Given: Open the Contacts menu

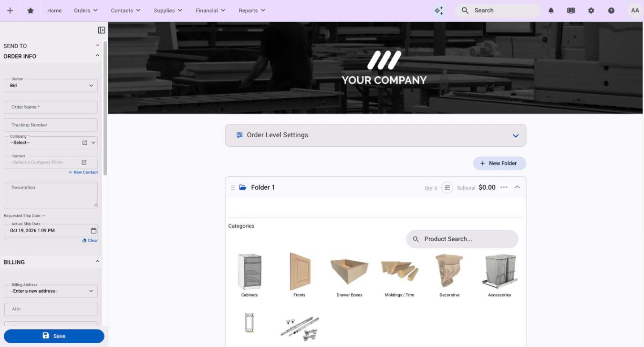Looking at the screenshot, I should click(125, 10).
